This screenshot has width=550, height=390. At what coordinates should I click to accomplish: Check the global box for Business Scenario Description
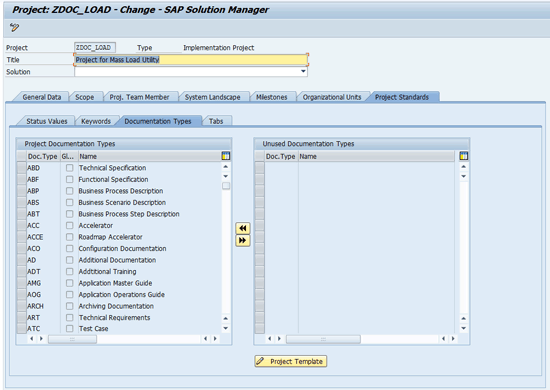[70, 203]
